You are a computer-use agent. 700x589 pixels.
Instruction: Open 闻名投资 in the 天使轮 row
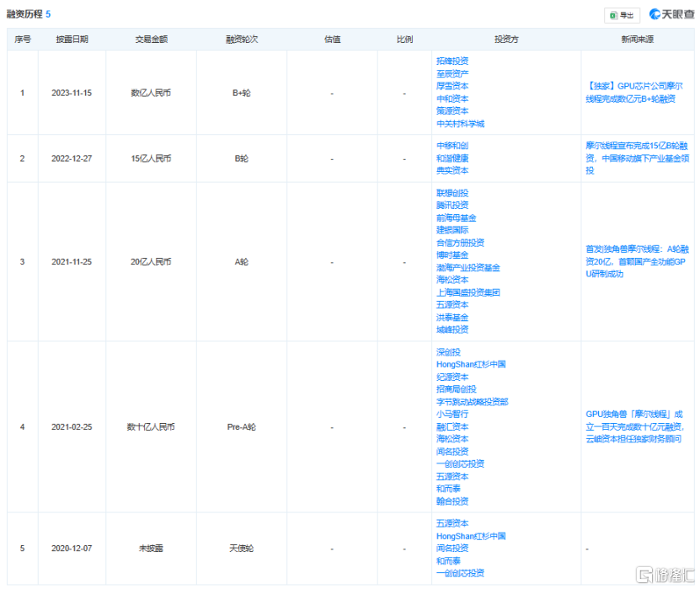452,548
